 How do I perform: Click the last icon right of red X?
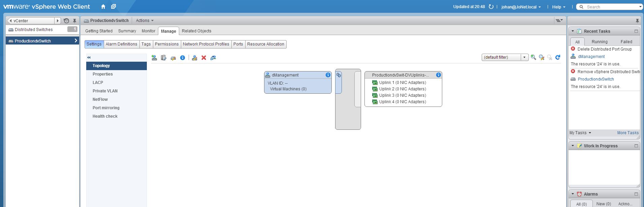coord(213,58)
